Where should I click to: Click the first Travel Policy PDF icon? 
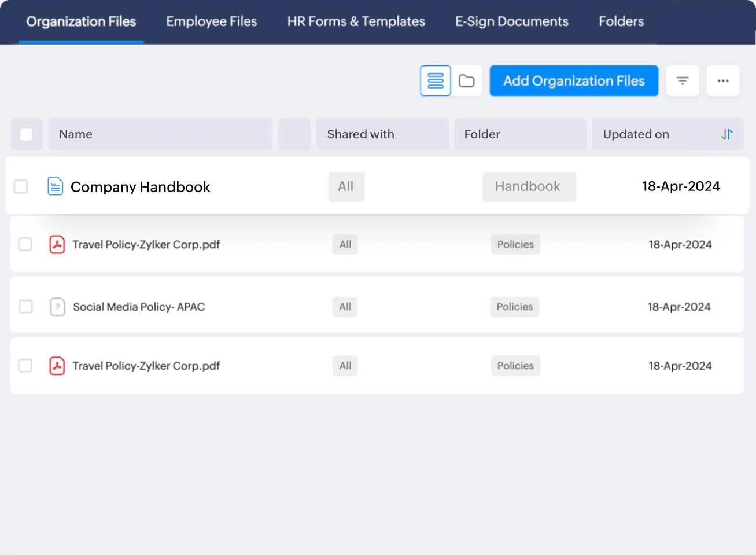[57, 244]
